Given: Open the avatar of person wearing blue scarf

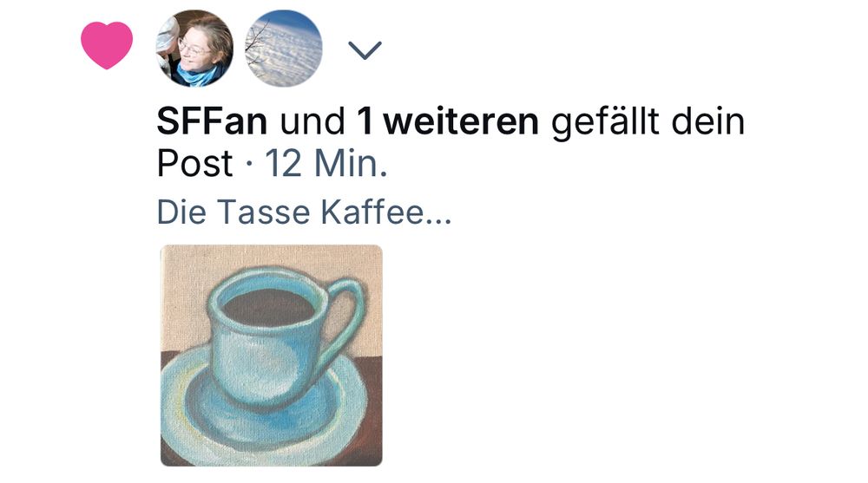Looking at the screenshot, I should coord(194,49).
